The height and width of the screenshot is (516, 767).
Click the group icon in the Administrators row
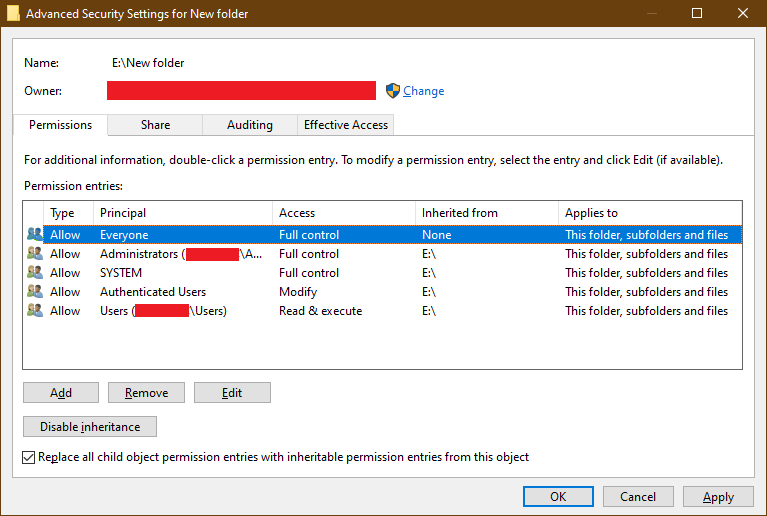click(35, 253)
